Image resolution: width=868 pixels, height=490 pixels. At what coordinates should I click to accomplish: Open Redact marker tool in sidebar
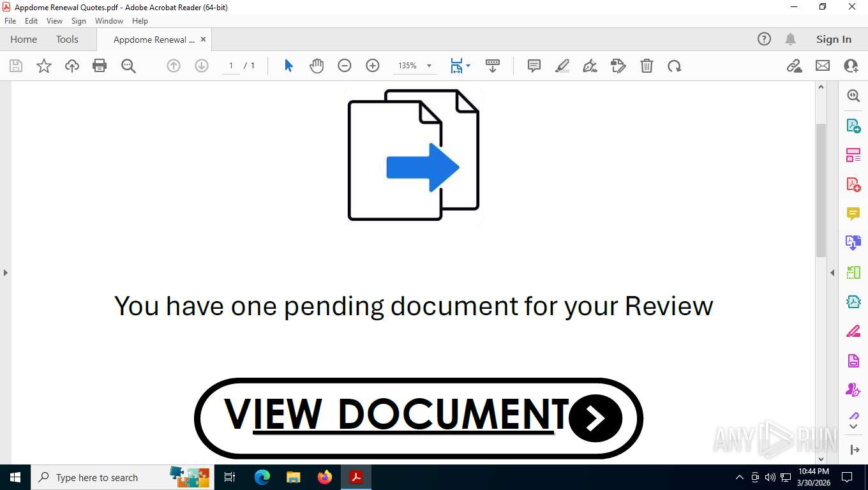853,331
